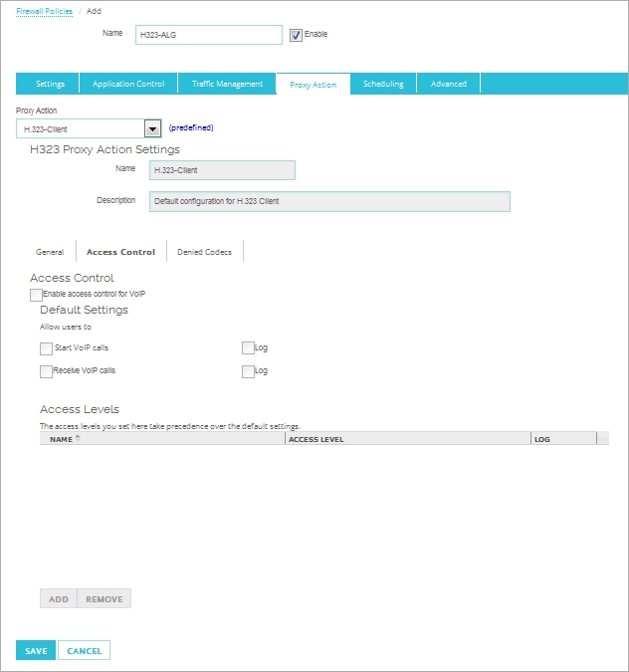The image size is (629, 672).
Task: Sort the table by the Name column
Action: [x=62, y=438]
